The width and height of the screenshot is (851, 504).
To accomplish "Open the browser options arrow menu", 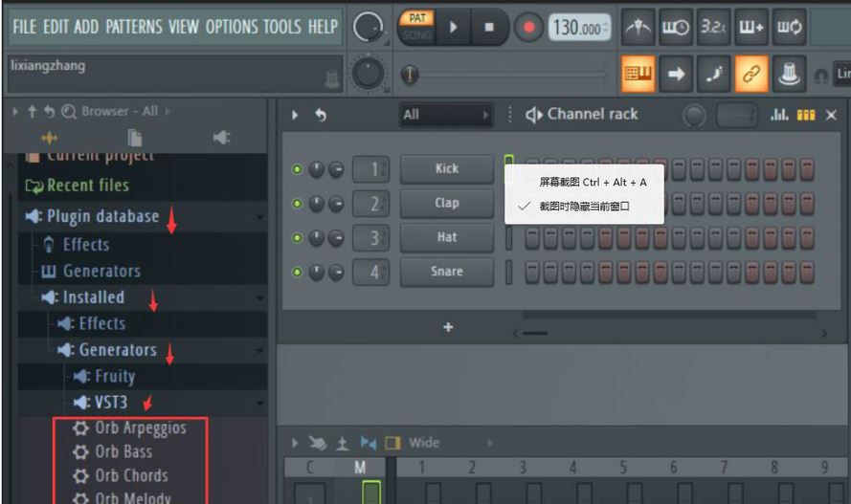I will [15, 112].
